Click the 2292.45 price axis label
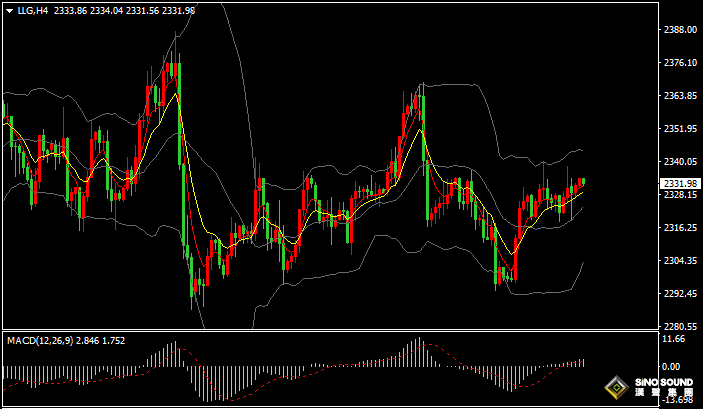Viewport: 703px width, 409px height. tap(679, 294)
